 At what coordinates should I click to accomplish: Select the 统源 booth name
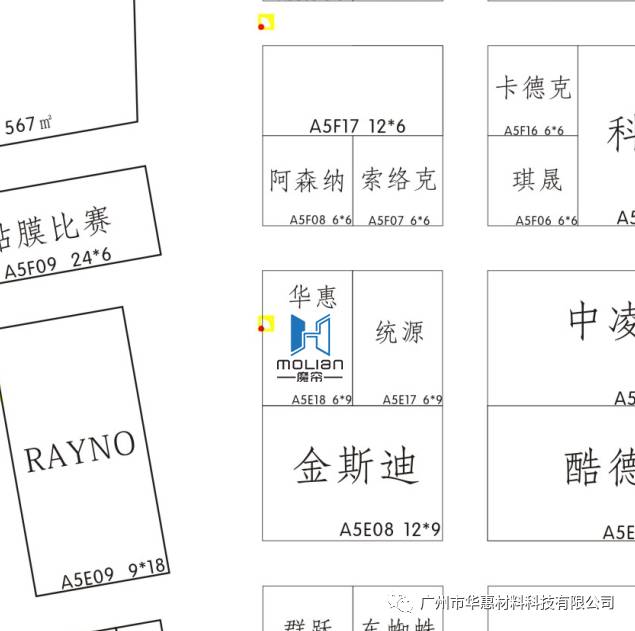point(399,332)
